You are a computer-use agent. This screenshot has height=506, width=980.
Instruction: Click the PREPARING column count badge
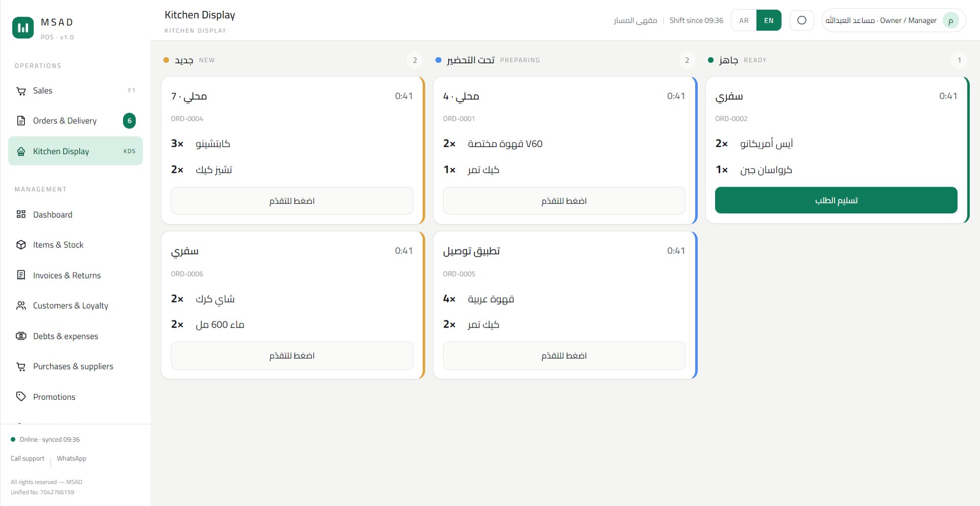pos(687,60)
